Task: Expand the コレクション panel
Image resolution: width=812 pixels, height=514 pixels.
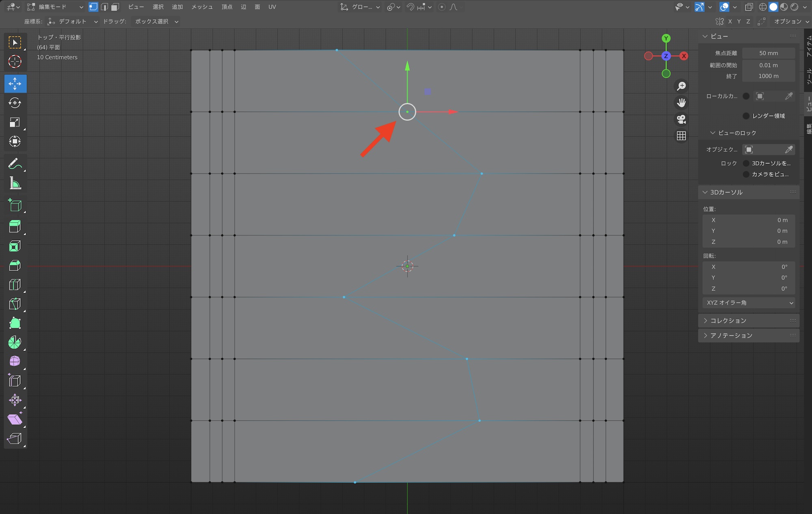Action: pos(728,320)
